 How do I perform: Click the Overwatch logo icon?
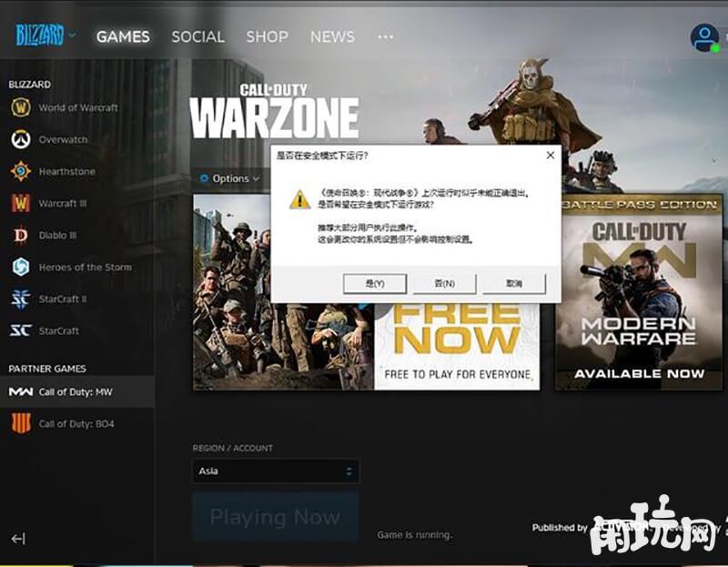[21, 139]
